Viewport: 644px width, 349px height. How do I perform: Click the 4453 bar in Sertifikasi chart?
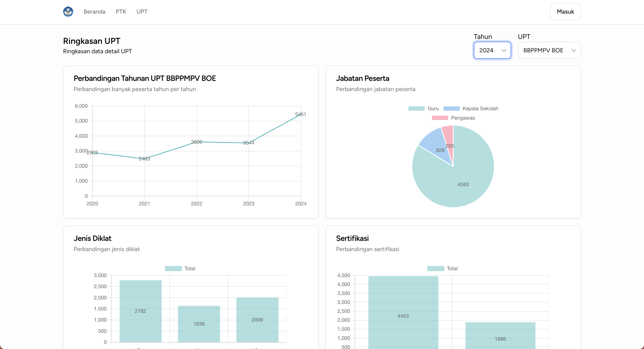click(403, 316)
